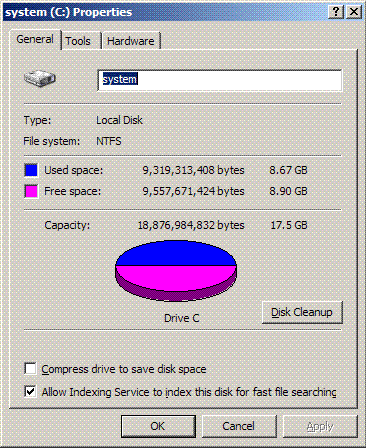Click into the drive label text field
366x448 pixels.
pos(220,80)
